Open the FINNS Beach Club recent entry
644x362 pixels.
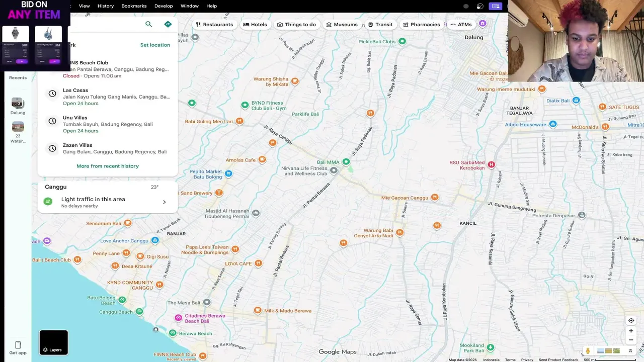(x=108, y=69)
